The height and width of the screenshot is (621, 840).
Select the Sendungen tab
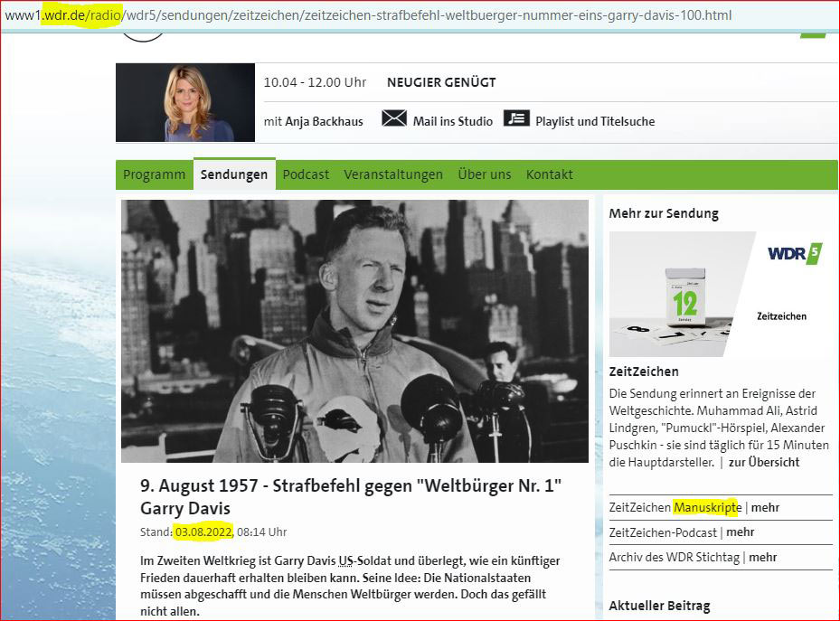[234, 174]
